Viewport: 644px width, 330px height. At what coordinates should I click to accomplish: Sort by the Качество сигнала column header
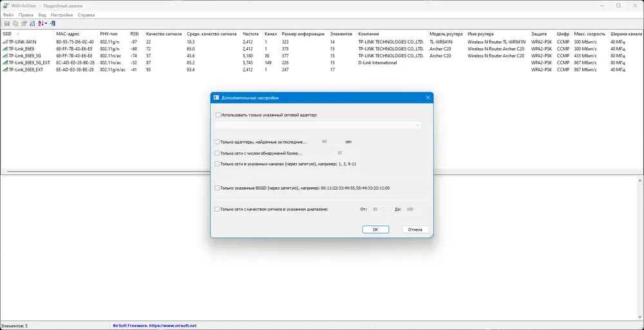[x=164, y=34]
